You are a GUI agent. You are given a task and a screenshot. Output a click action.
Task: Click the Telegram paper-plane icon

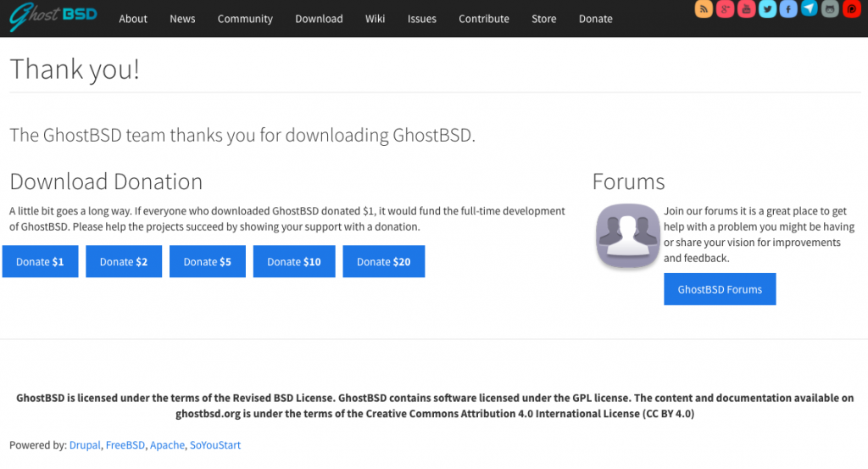(x=810, y=8)
